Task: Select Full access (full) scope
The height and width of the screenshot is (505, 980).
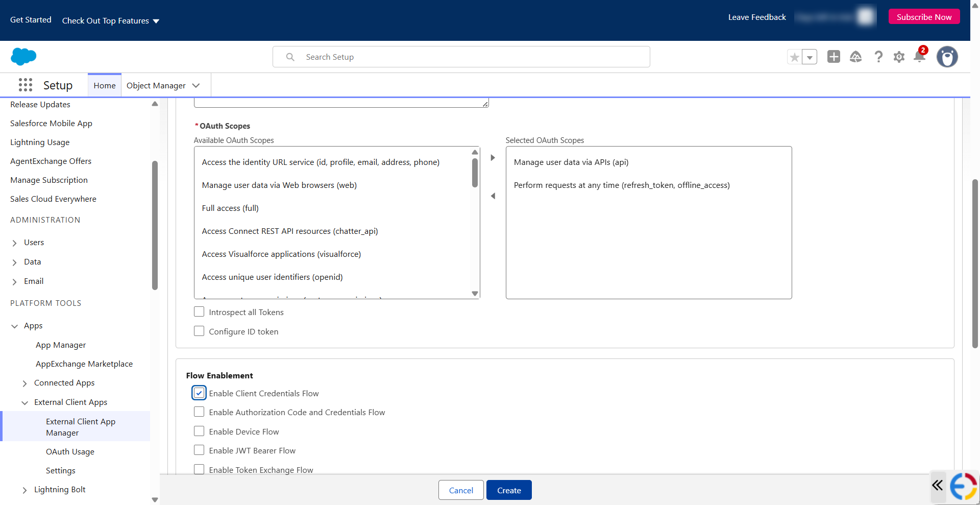Action: 230,208
